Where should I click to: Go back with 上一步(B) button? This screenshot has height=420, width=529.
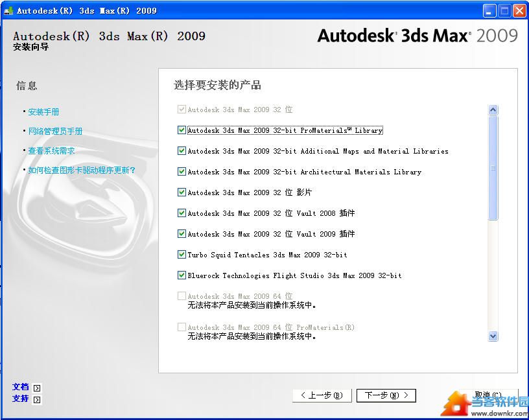point(322,395)
